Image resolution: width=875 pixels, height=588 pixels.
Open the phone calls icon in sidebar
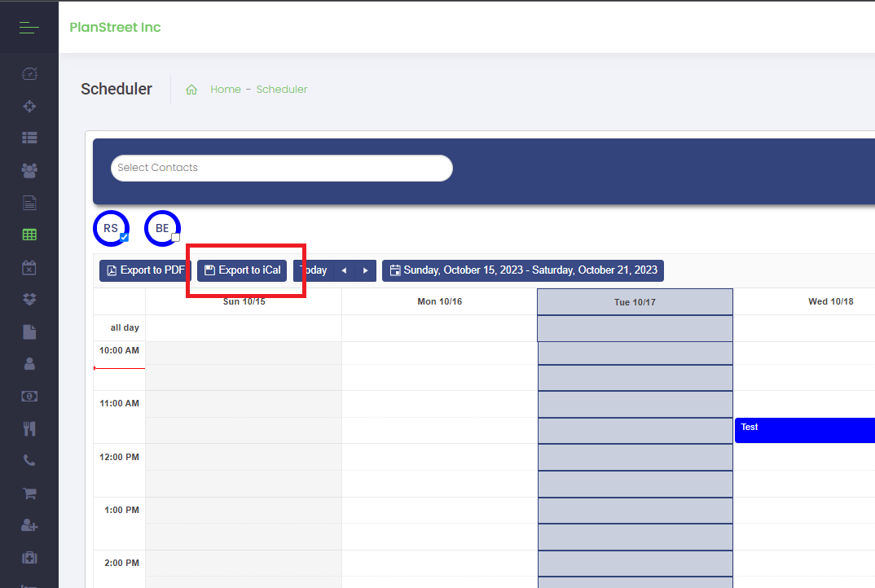(x=29, y=460)
